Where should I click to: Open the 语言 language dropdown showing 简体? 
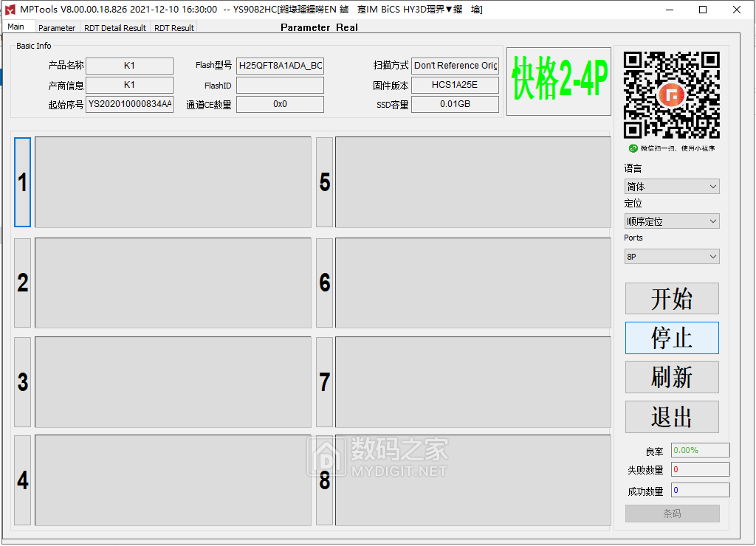671,186
